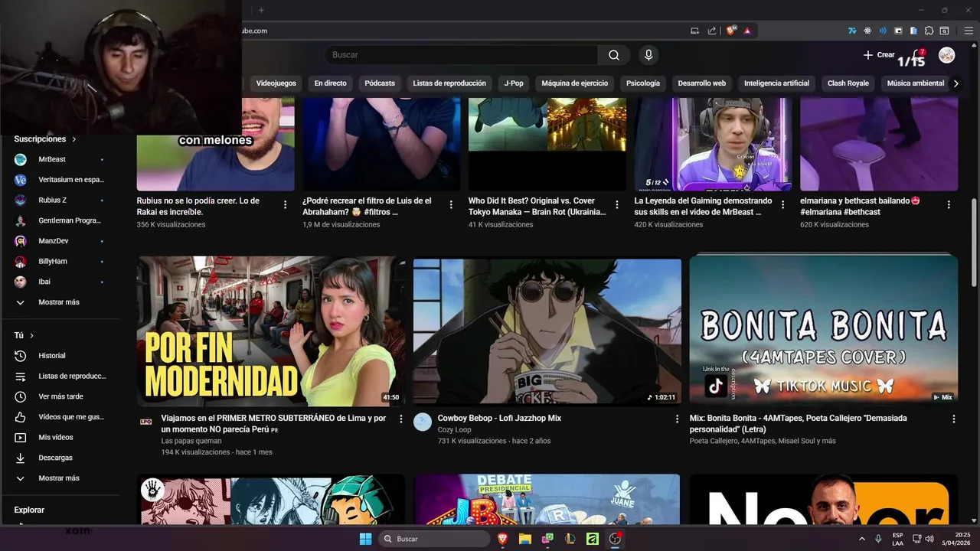Image resolution: width=980 pixels, height=551 pixels.
Task: Show hidden system tray icons chevron
Action: tap(862, 539)
